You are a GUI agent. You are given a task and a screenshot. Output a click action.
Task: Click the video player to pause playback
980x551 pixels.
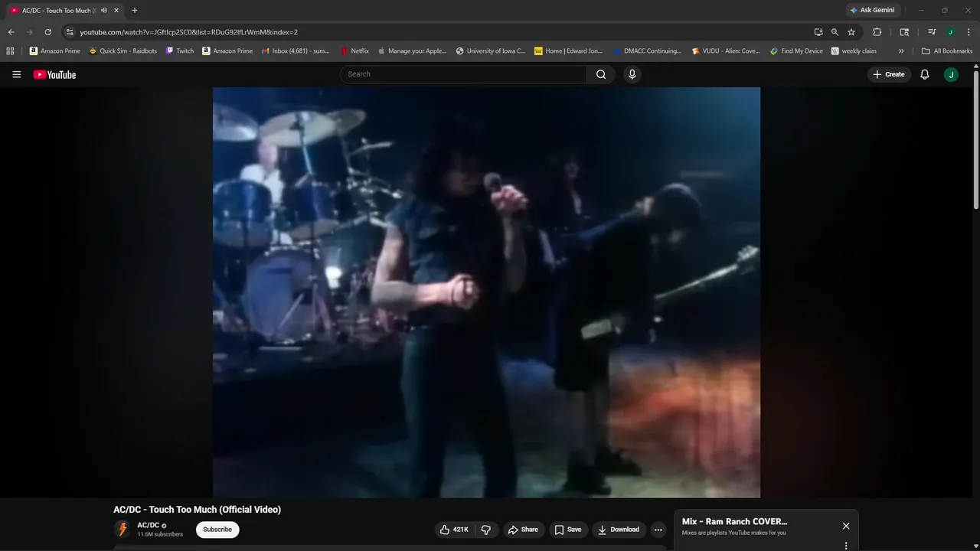click(486, 292)
